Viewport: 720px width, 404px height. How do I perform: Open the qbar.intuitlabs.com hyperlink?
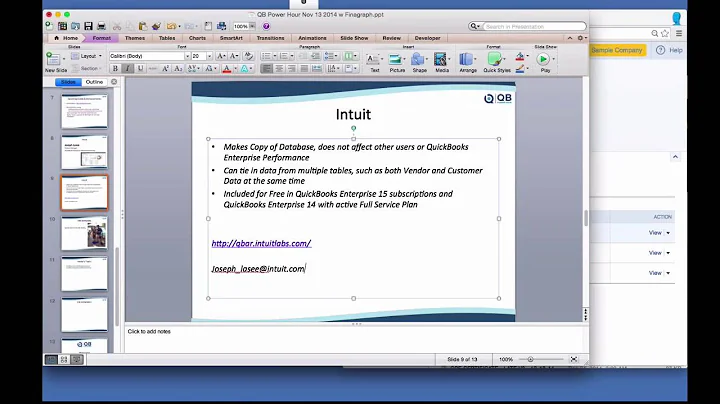261,243
